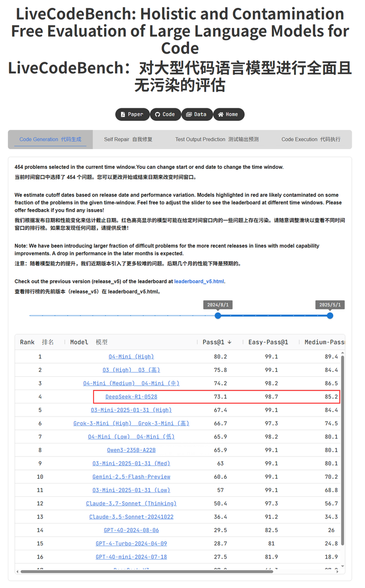Open the Paper button
The image size is (365, 588).
pos(132,114)
